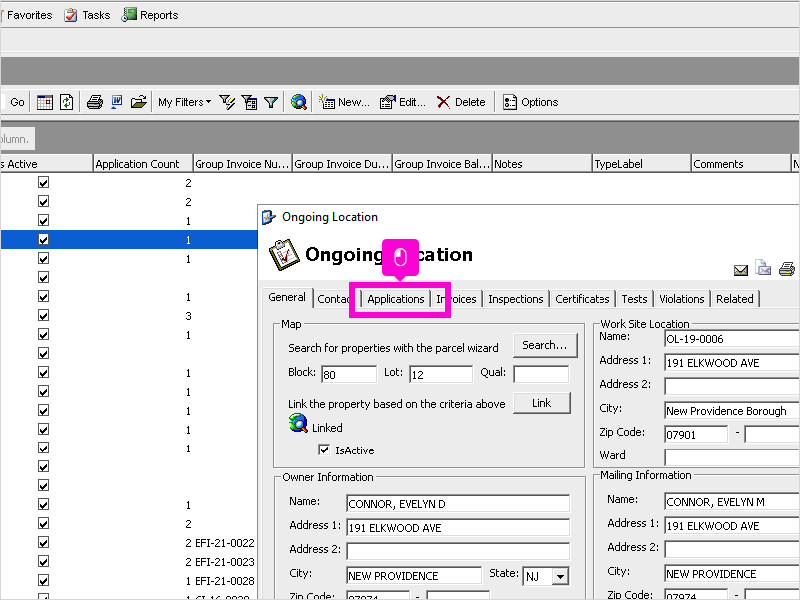This screenshot has height=600, width=800.
Task: Click Mailing Name field CONNOR, EVELYN M
Action: pyautogui.click(x=732, y=502)
